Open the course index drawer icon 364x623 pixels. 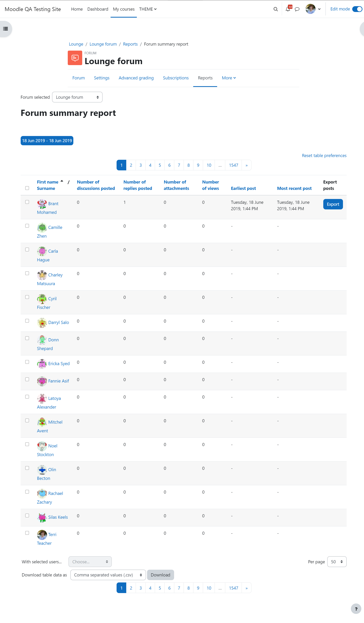click(5, 29)
